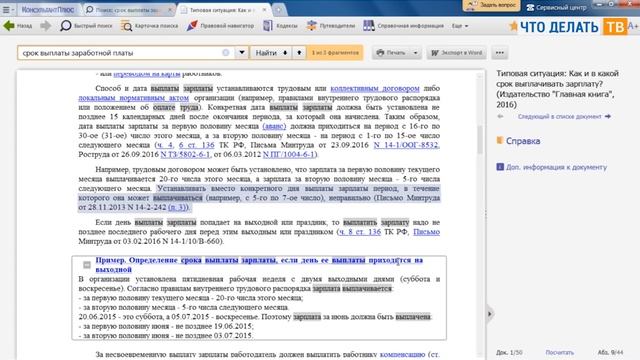This screenshot has width=640, height=360.
Task: Open 'ч. 8 ст. 136' link
Action: pyautogui.click(x=360, y=232)
